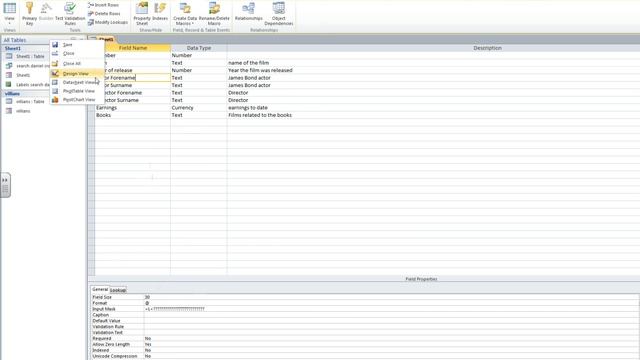Select 'villians : Table' in navigation pane
The height and width of the screenshot is (360, 640).
30,102
